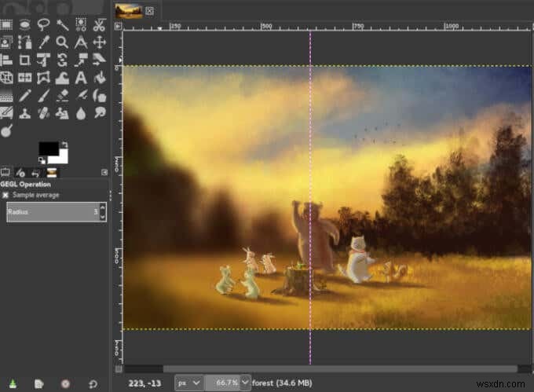Viewport: 534px width, 392px height.
Task: Select the MyPaint Brush tool
Action: (x=6, y=113)
